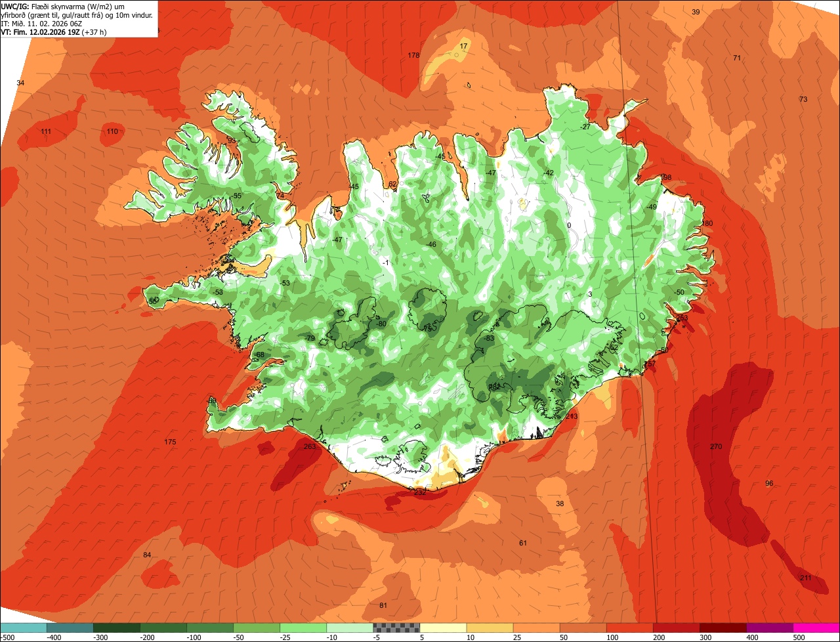Click the '84' value in the bottom-left ocean
Viewport: 840px width, 642px height.
point(147,555)
